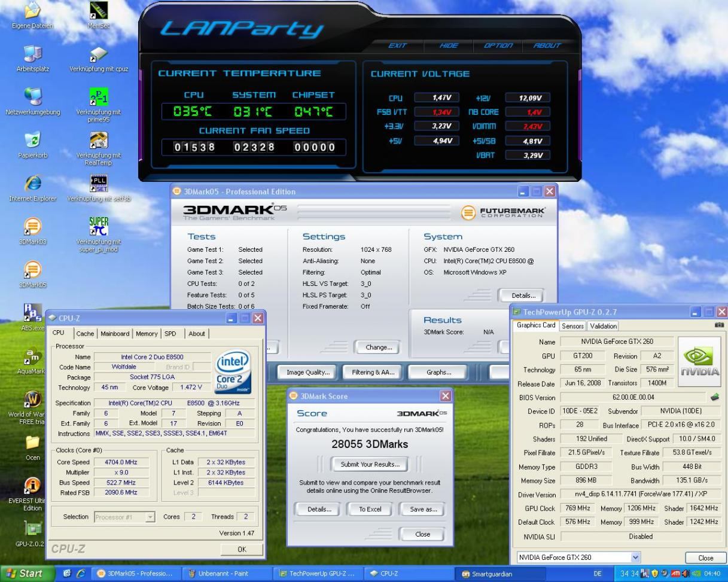
Task: Click Submit Your Results button
Action: click(370, 464)
